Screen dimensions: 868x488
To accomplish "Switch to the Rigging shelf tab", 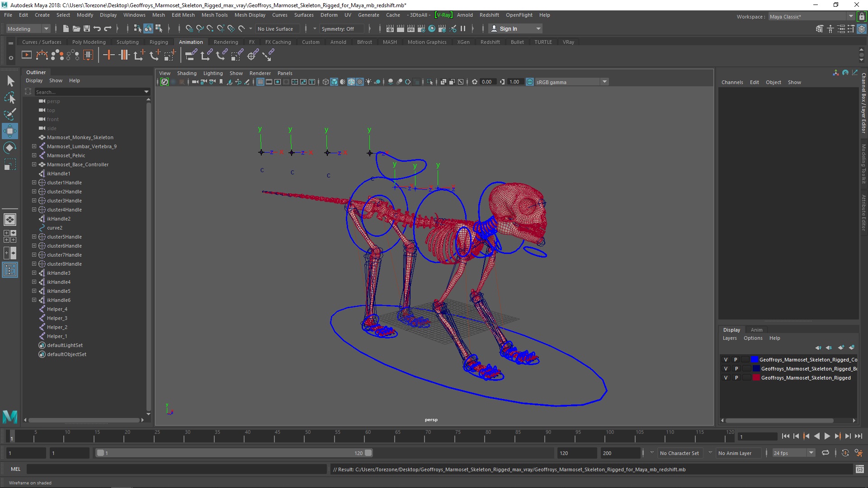I will tap(159, 42).
